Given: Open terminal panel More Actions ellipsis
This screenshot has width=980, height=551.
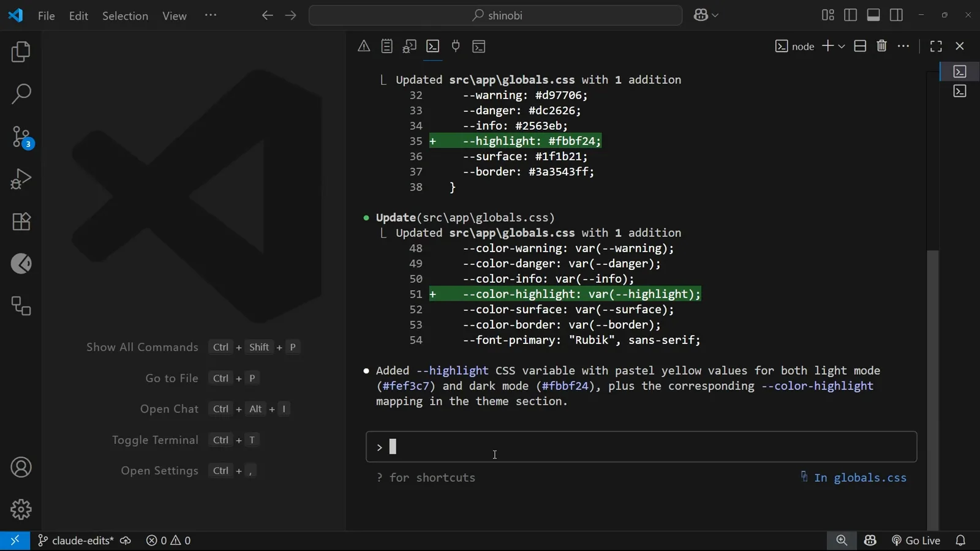Looking at the screenshot, I should [x=903, y=46].
